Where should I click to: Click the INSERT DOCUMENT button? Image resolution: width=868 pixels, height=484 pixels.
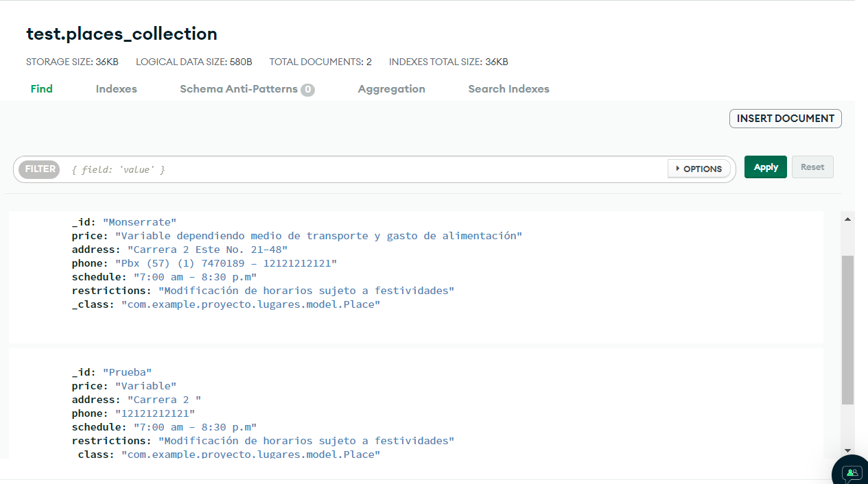coord(785,118)
